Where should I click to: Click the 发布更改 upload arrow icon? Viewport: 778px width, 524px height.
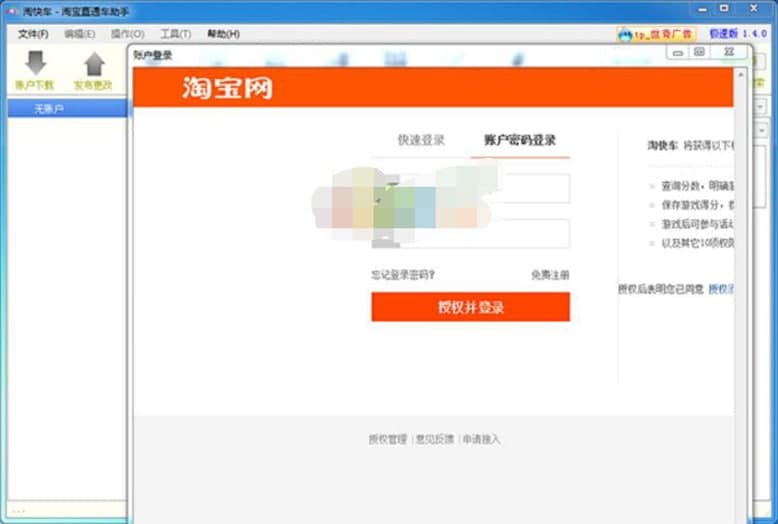point(94,64)
